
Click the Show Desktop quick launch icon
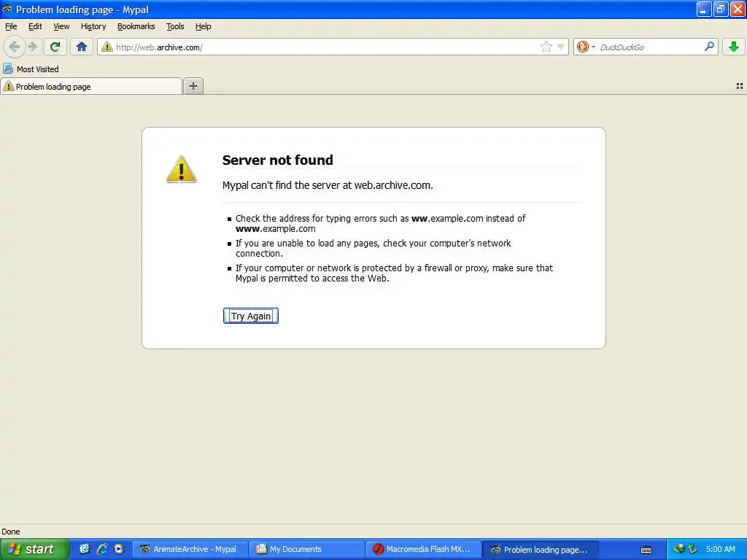click(x=85, y=549)
